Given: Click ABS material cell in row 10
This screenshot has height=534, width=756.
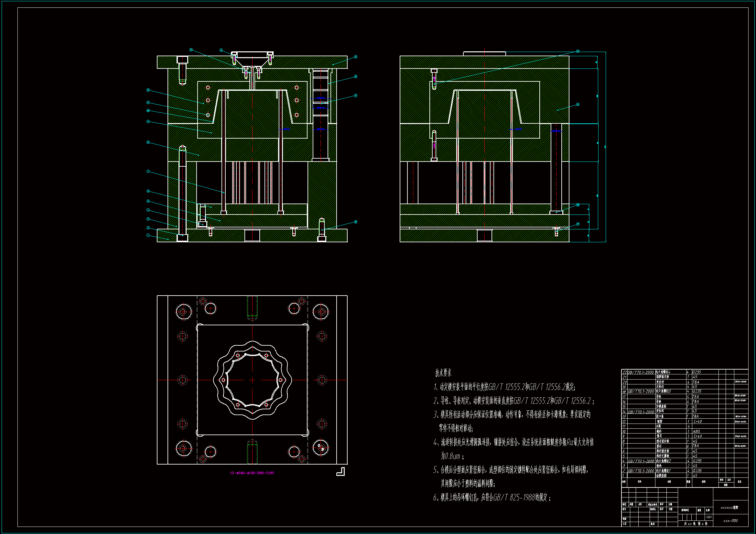Looking at the screenshot, I should [x=696, y=431].
